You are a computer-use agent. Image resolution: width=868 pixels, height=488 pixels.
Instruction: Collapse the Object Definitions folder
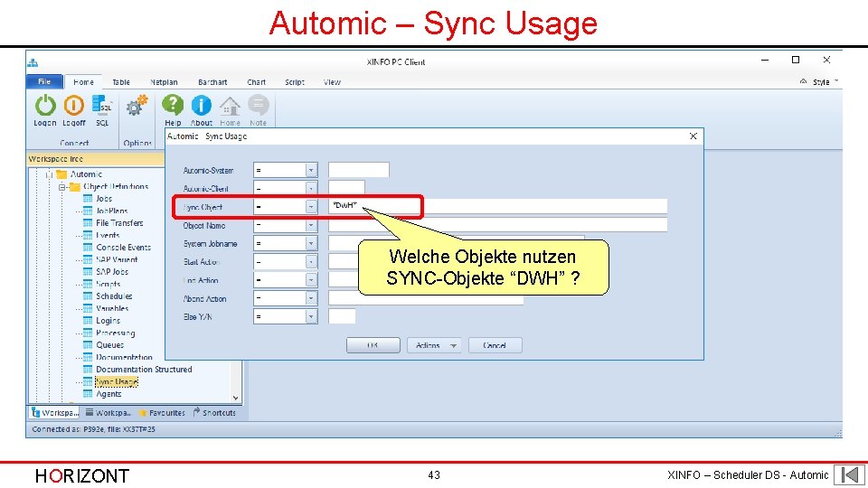(x=62, y=187)
